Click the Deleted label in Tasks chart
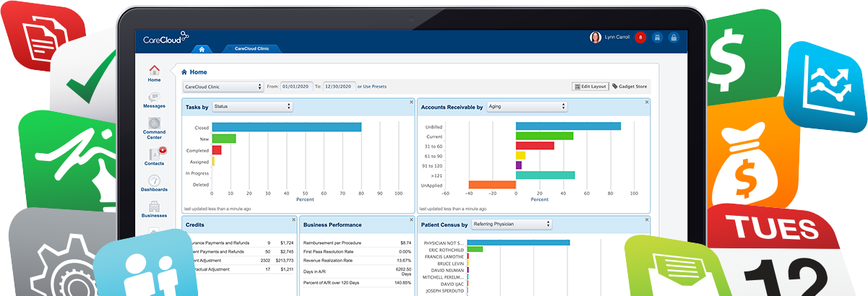The width and height of the screenshot is (868, 296). pos(200,185)
